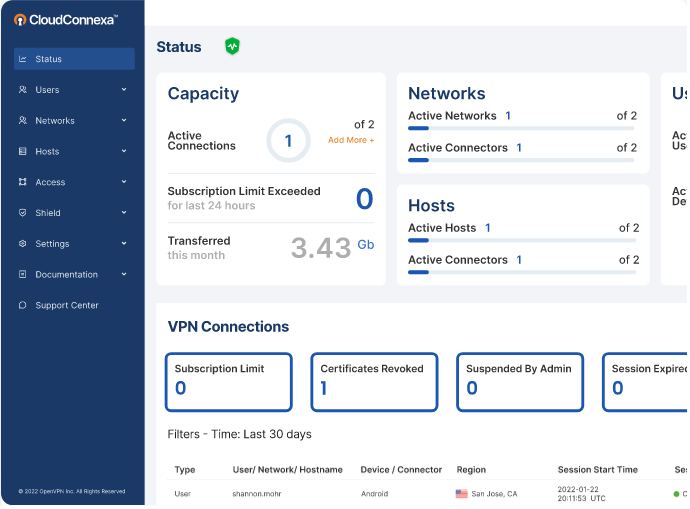
Task: Click the San Jose, CA region cell
Action: (x=494, y=494)
